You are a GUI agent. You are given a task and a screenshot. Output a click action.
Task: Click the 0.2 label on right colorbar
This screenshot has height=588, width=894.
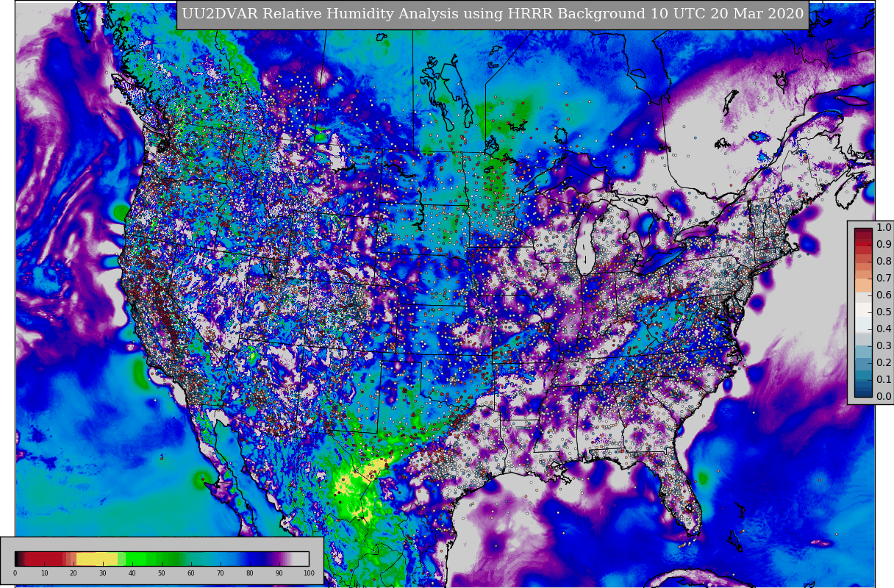[x=884, y=363]
